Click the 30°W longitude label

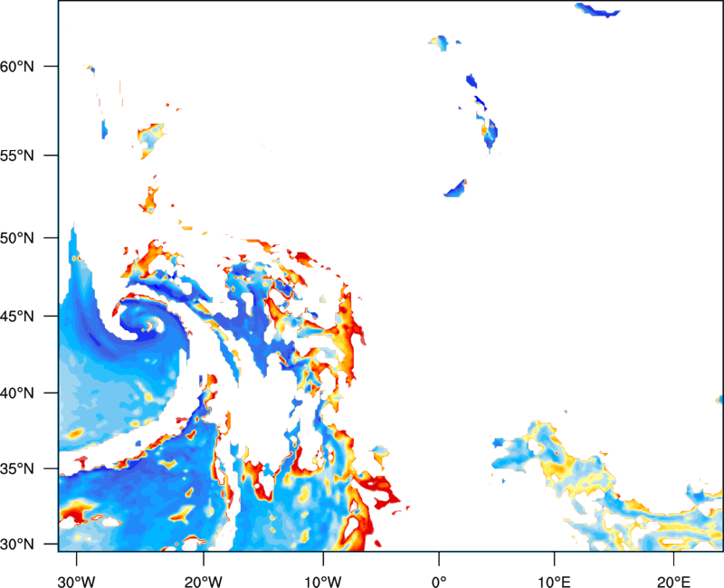(76, 582)
